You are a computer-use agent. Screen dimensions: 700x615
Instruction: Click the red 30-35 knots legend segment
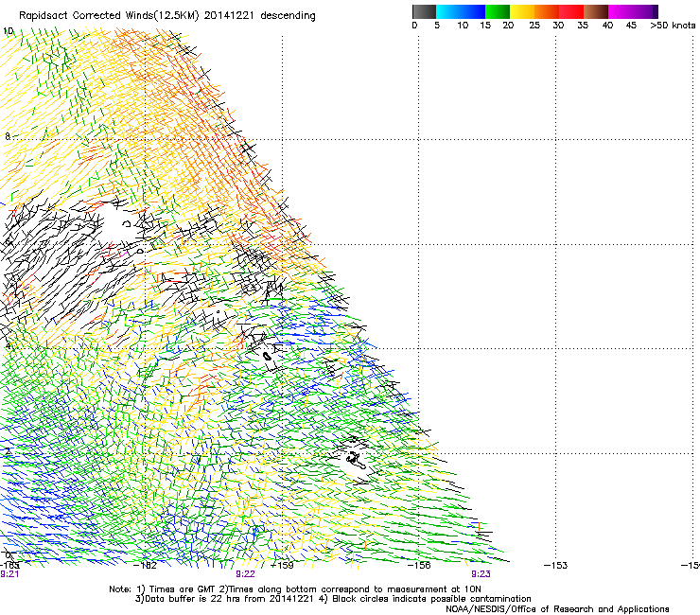click(571, 11)
